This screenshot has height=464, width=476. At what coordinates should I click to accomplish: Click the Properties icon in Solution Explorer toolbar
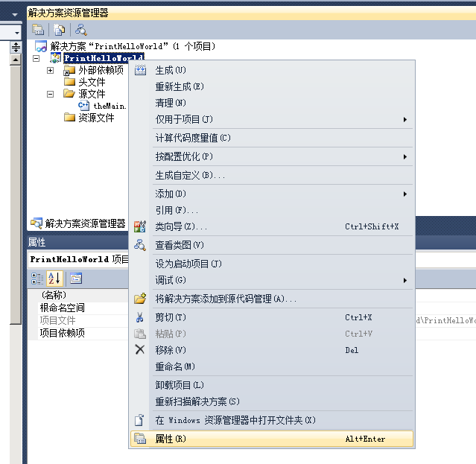click(x=38, y=30)
